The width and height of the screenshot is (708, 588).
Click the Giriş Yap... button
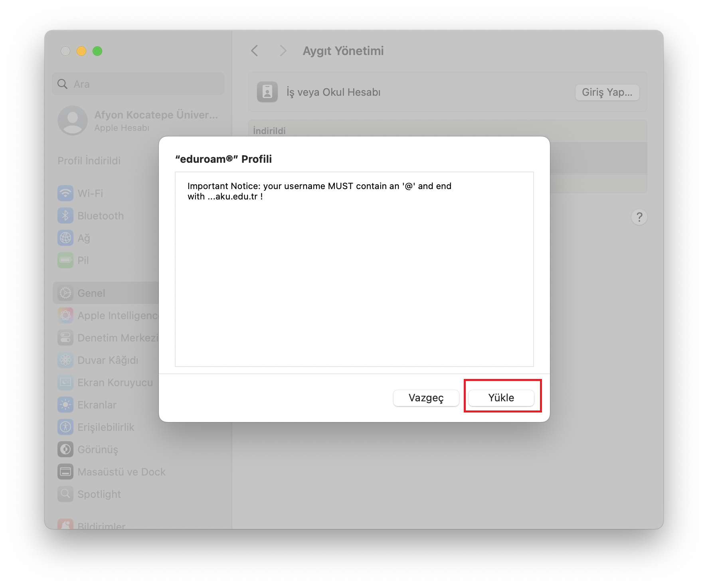[607, 92]
